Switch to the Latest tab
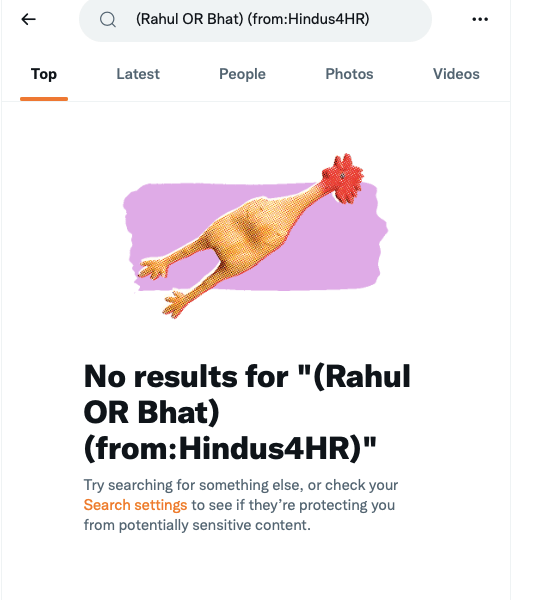The width and height of the screenshot is (534, 600). pos(138,74)
